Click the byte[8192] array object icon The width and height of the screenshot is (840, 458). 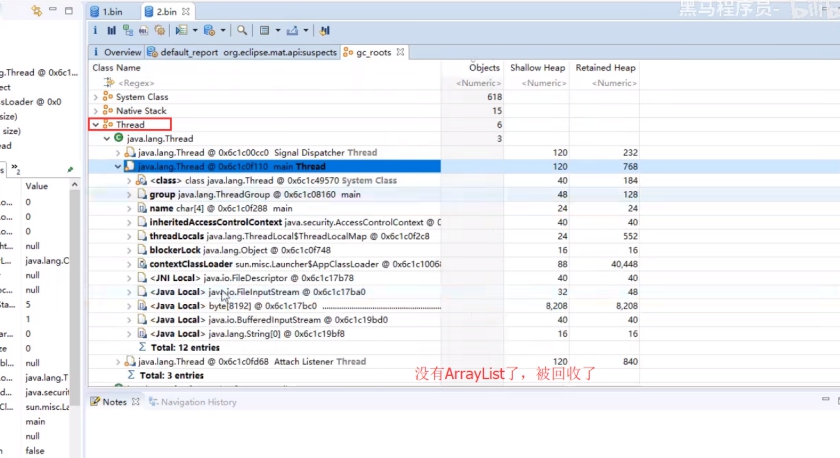tap(141, 305)
